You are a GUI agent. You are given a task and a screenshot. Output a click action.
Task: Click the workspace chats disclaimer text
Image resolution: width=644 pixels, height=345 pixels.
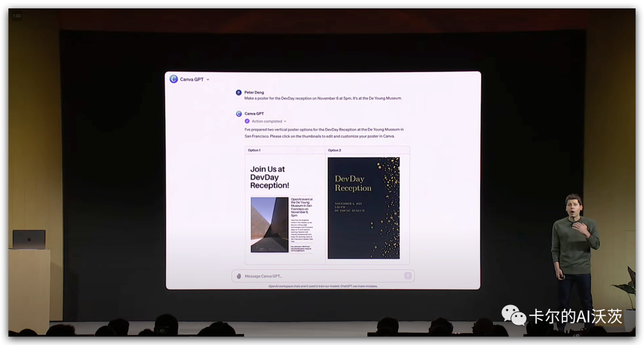[x=323, y=287]
